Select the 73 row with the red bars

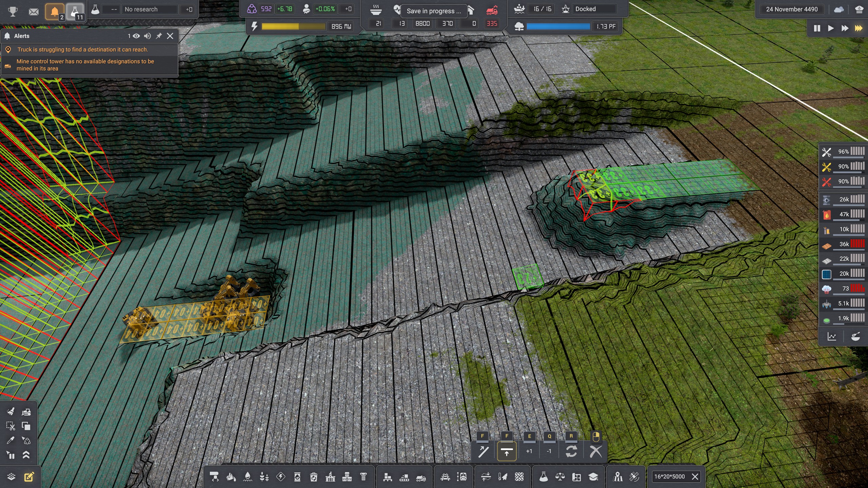(x=843, y=288)
